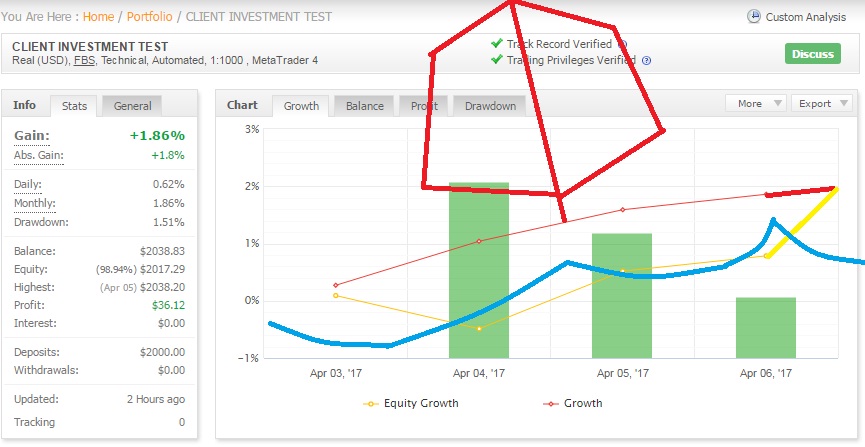This screenshot has height=447, width=865.
Task: Toggle the Growth legend series marker
Action: click(x=551, y=404)
